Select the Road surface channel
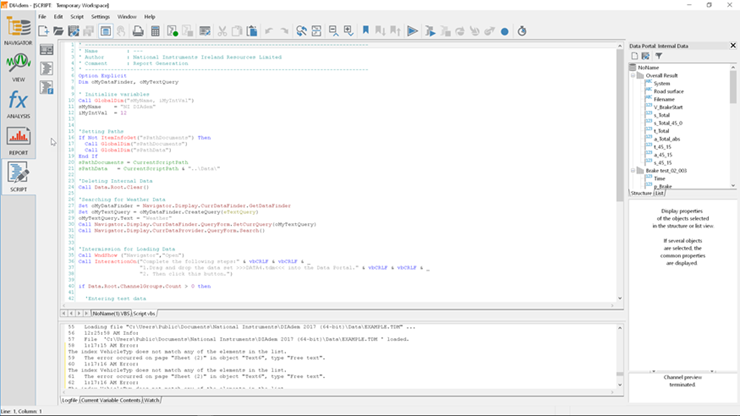 669,91
